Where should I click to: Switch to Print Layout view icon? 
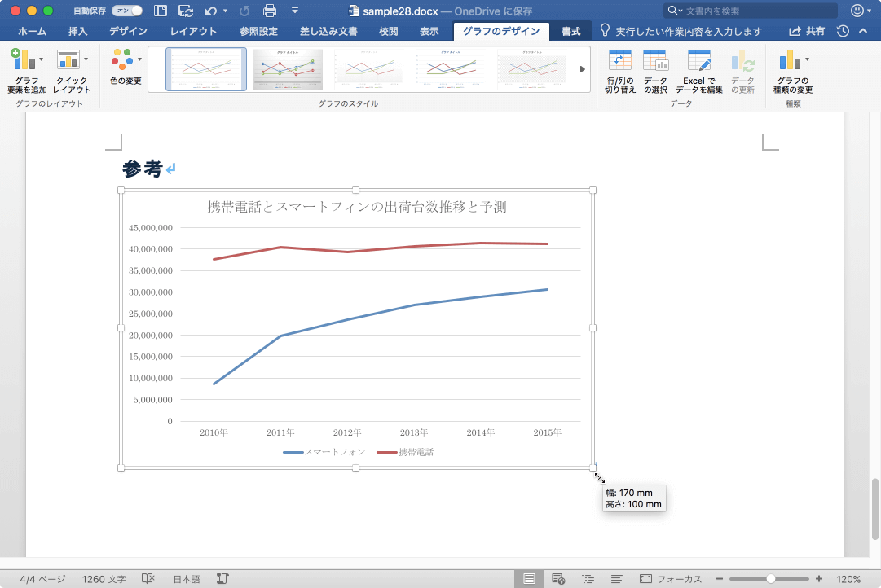(x=529, y=579)
